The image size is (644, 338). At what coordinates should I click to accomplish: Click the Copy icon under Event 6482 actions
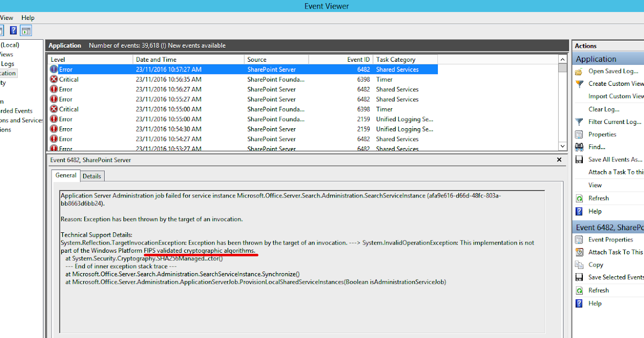coord(579,264)
